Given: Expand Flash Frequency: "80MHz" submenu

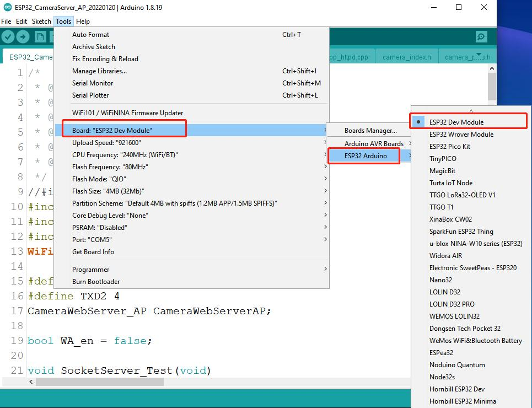Looking at the screenshot, I should (192, 167).
